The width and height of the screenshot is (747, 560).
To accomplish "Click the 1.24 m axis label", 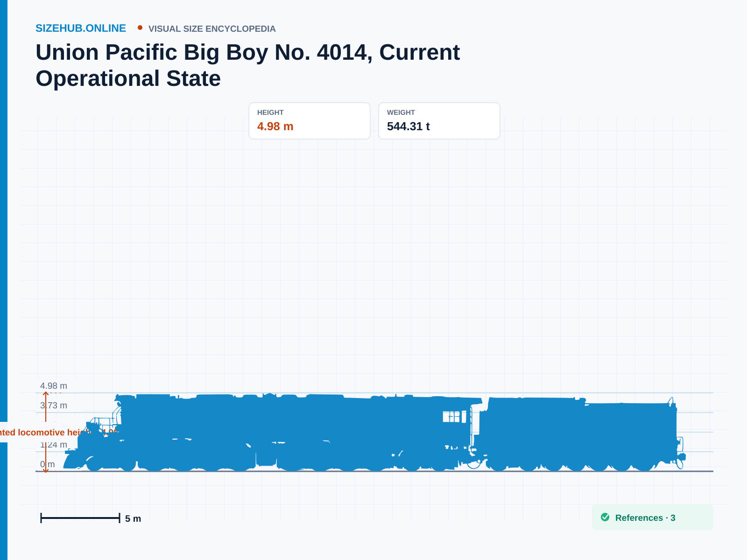I will click(x=54, y=445).
